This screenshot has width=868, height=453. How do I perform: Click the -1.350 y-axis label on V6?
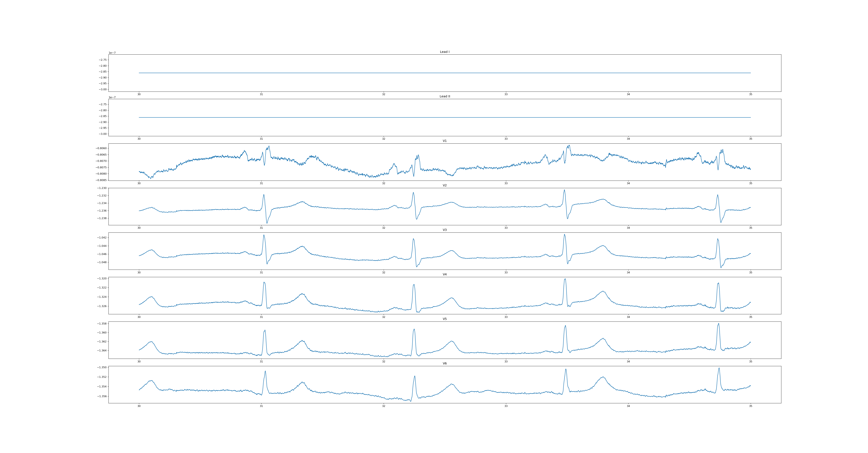102,367
